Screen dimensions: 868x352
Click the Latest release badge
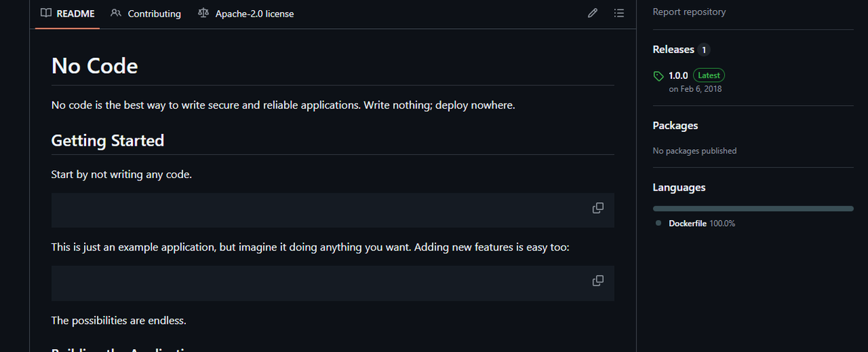pyautogui.click(x=709, y=75)
